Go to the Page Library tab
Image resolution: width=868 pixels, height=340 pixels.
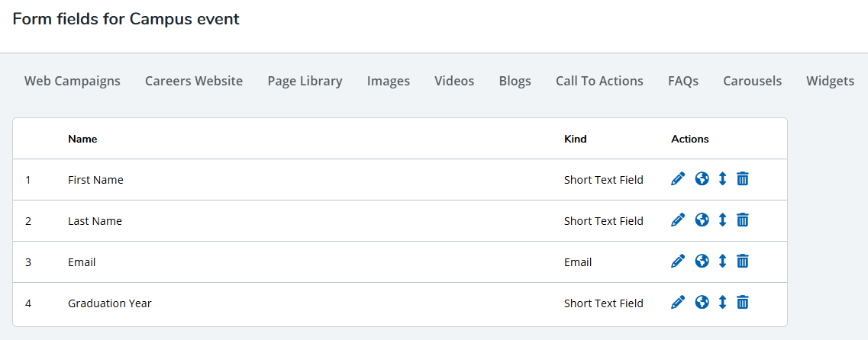click(305, 82)
